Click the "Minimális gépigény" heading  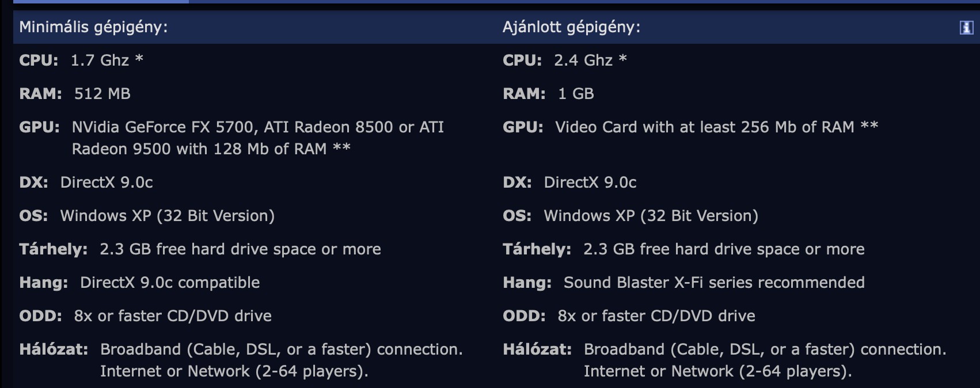[93, 27]
